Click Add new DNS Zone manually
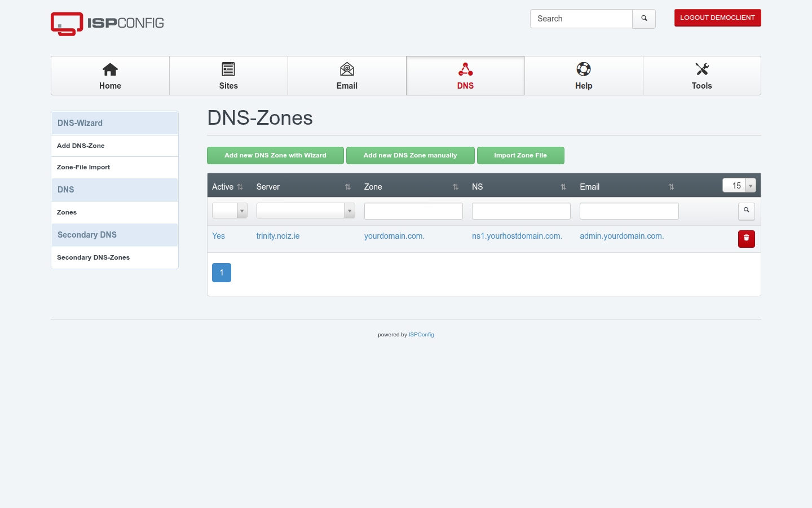812x508 pixels. click(x=411, y=155)
